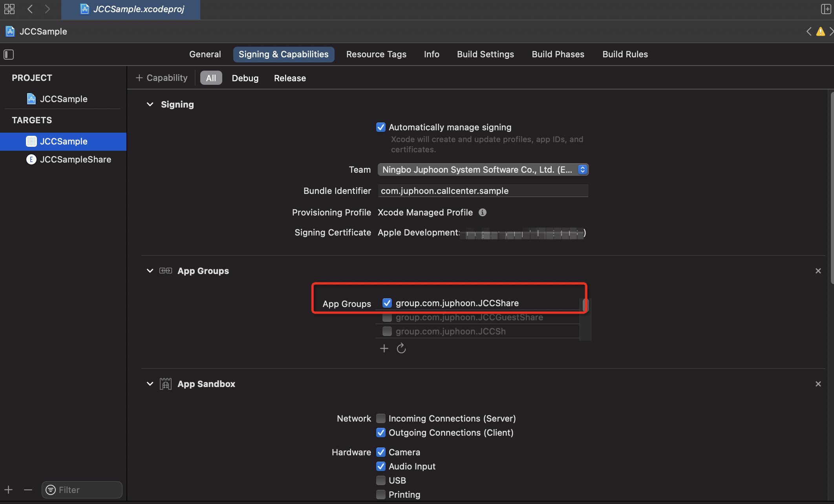834x504 pixels.
Task: Toggle Automatically manage signing checkbox
Action: tap(380, 127)
